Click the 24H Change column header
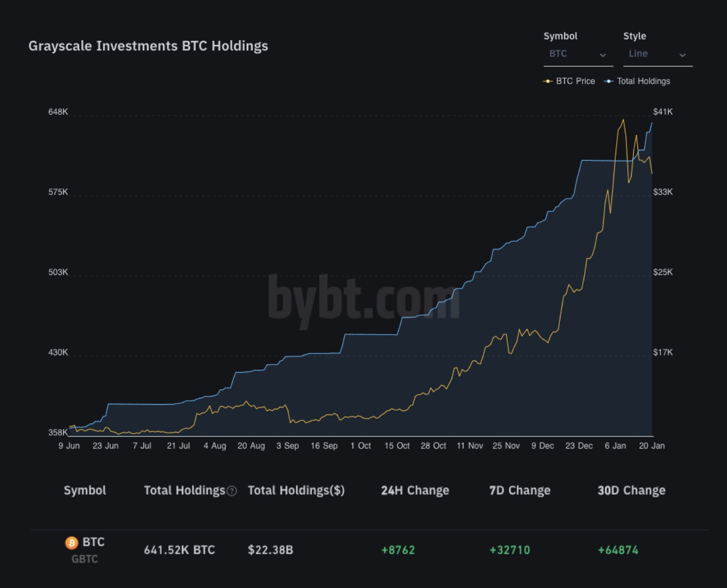 pos(415,491)
